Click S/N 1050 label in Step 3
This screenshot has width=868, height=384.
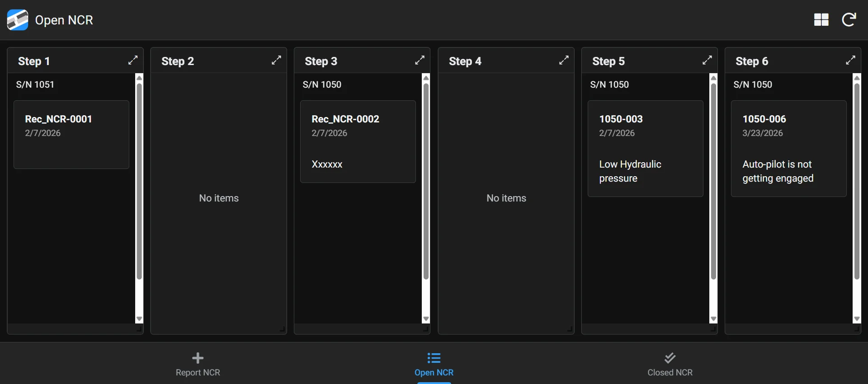pyautogui.click(x=322, y=84)
